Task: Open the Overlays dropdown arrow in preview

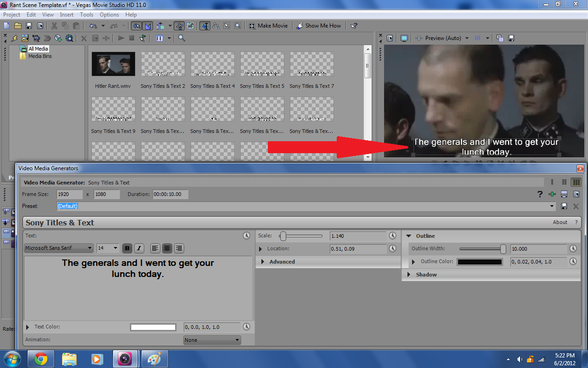Action: [487, 38]
